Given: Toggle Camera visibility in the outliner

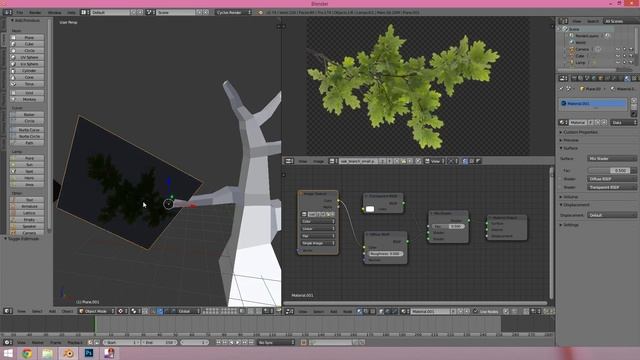Looking at the screenshot, I should pyautogui.click(x=618, y=49).
